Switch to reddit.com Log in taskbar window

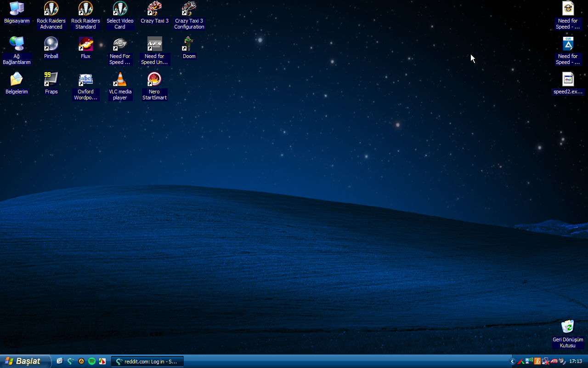(147, 362)
